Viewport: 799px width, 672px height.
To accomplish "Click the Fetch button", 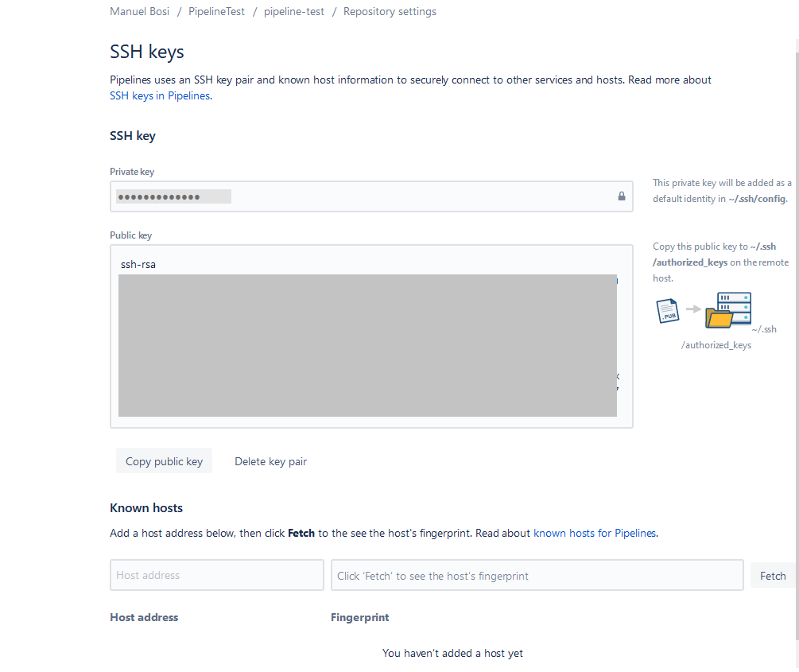I will [x=772, y=575].
